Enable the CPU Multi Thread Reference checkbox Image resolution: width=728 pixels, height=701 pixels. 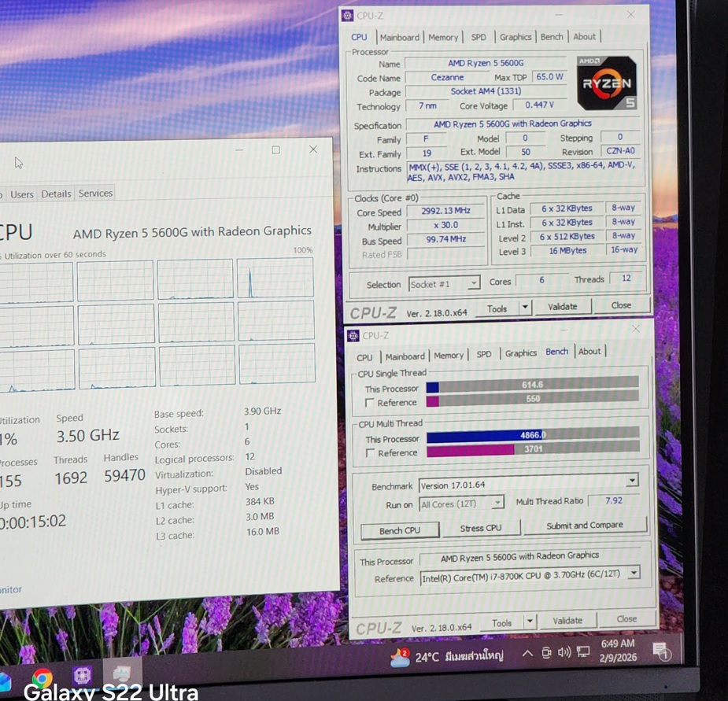[370, 453]
